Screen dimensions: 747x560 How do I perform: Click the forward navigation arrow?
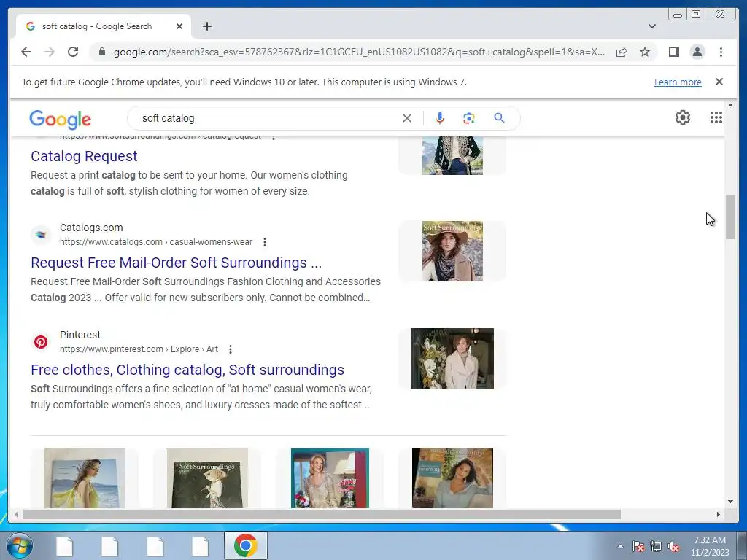coord(50,52)
